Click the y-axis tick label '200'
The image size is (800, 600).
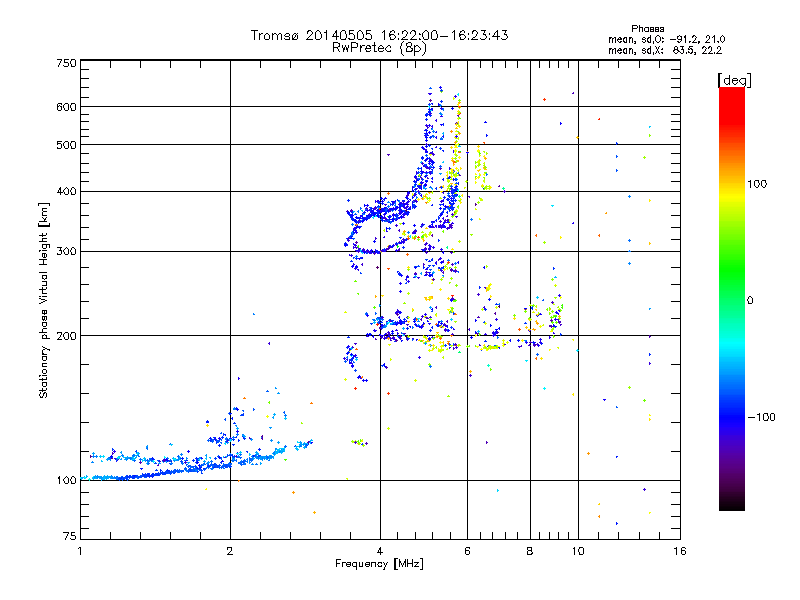pyautogui.click(x=66, y=336)
